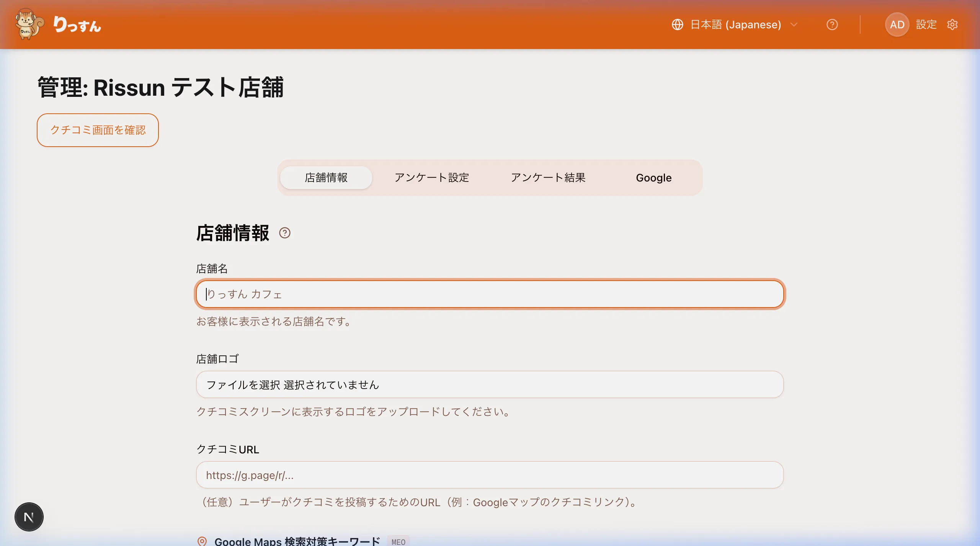Switch to the アンケート結果 tab

(x=548, y=178)
